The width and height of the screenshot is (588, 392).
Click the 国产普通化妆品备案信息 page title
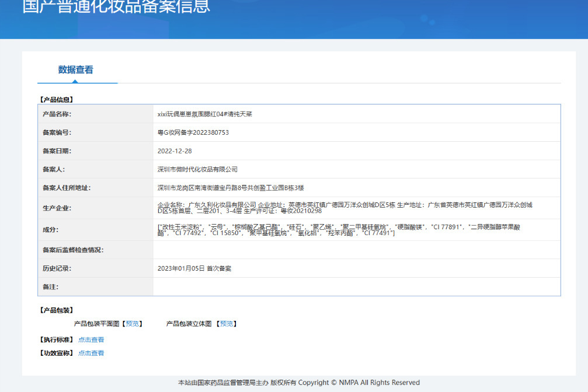pyautogui.click(x=116, y=7)
